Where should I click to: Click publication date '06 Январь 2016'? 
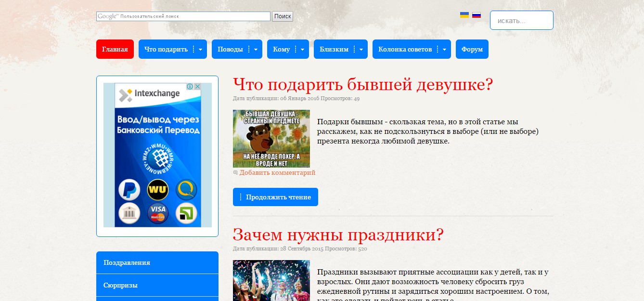[x=300, y=99]
